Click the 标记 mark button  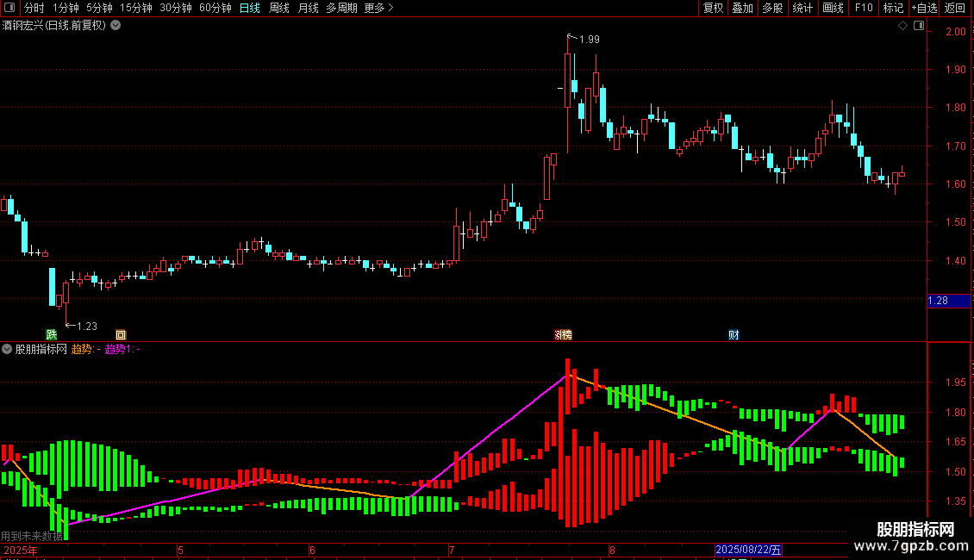pyautogui.click(x=893, y=8)
